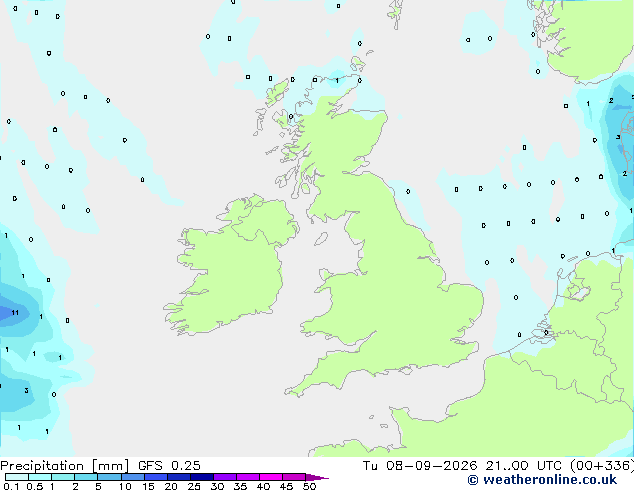The width and height of the screenshot is (634, 490).
Task: Open the weatheronline.co.uk copyright link
Action: [542, 480]
